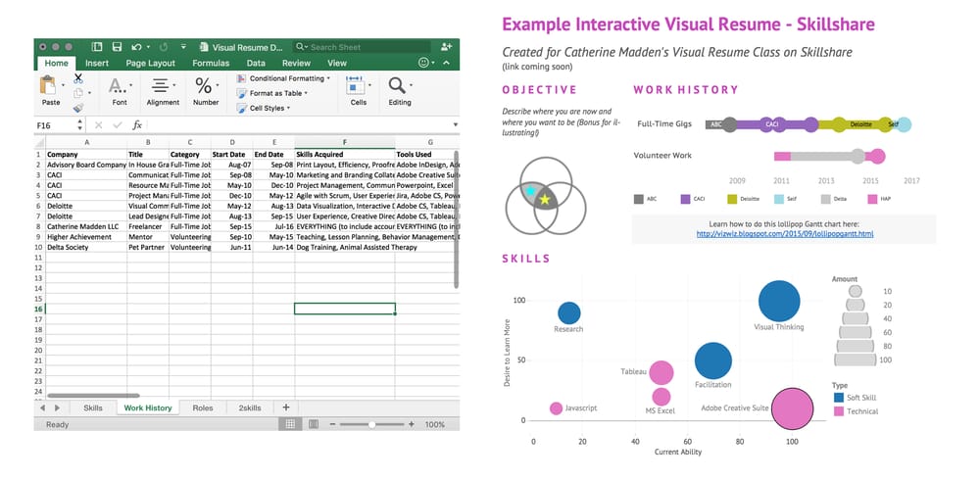Select the Work History sheet tab
980x479 pixels.
tap(148, 407)
